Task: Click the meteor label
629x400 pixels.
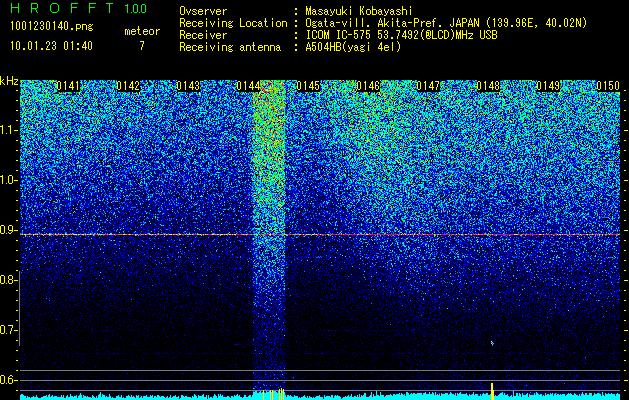Action: point(142,31)
